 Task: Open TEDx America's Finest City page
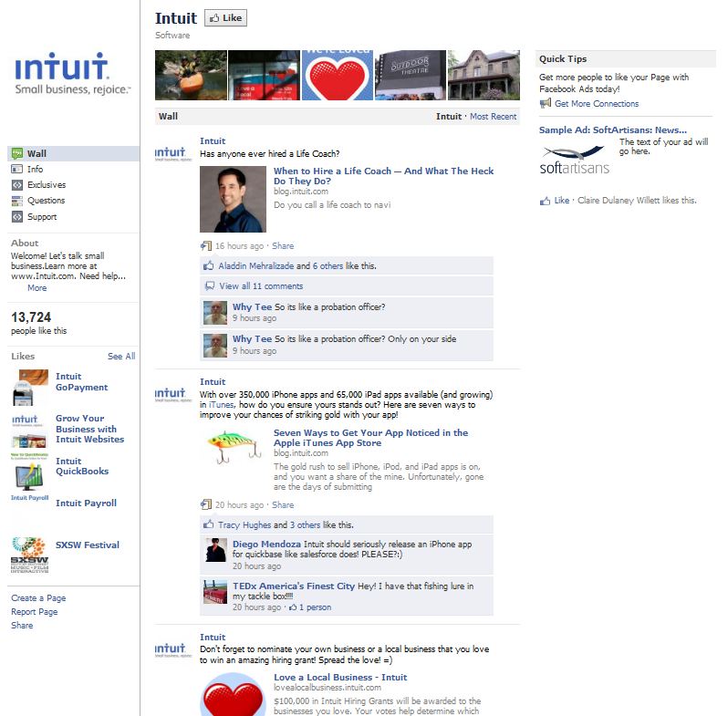point(294,586)
